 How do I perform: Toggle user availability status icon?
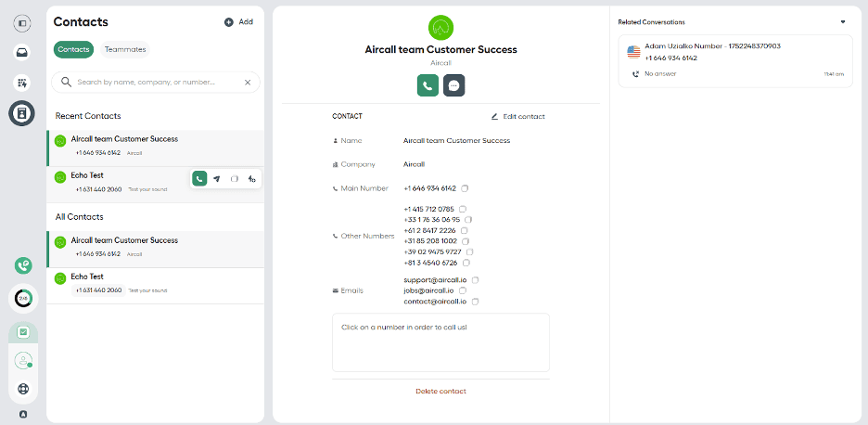(x=23, y=360)
